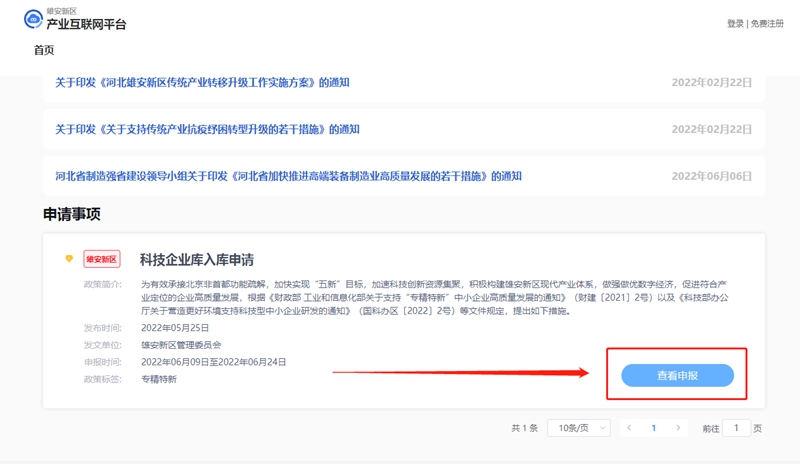Click the gold medal icon beside 雄安新区 tag

69,259
